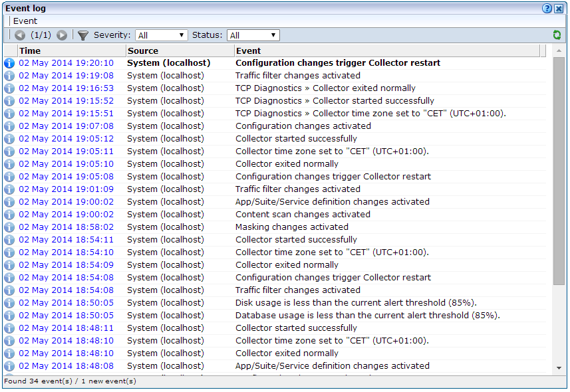Click info icon of 19:15:51 event
This screenshot has width=570, height=392.
click(x=9, y=114)
